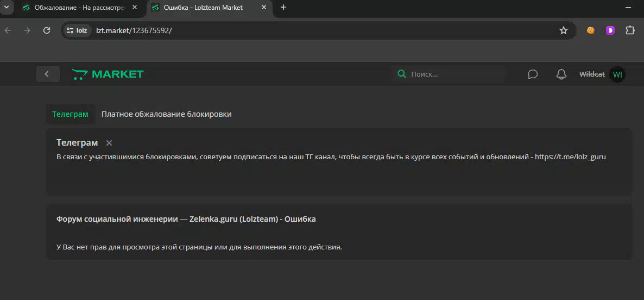Screen dimensions: 644x300
Task: Select the Платное обжалование блокировки tab
Action: 166,114
